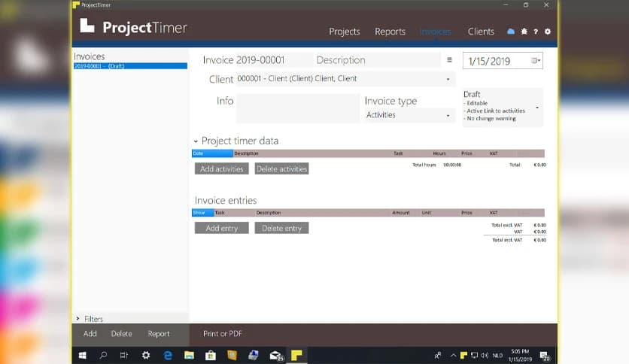Open the invoice date picker dropdown

click(535, 61)
